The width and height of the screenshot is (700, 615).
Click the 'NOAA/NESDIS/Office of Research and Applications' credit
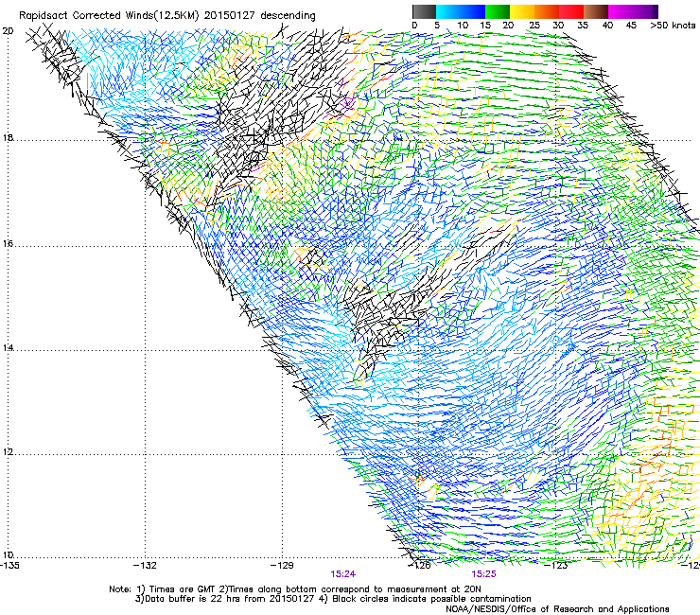(x=557, y=609)
